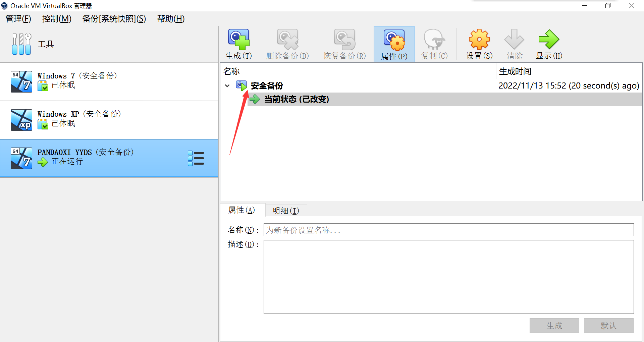Collapse the 安全备份 snapshot tree node

pos(227,86)
